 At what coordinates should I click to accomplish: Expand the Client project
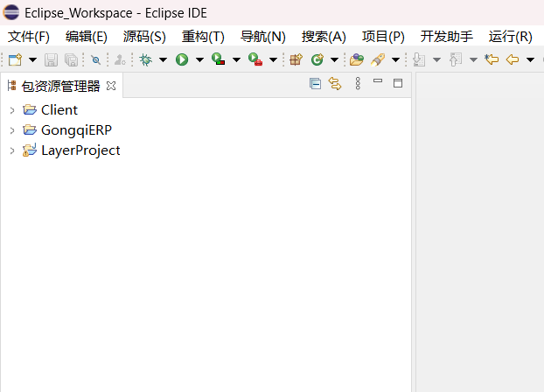12,110
